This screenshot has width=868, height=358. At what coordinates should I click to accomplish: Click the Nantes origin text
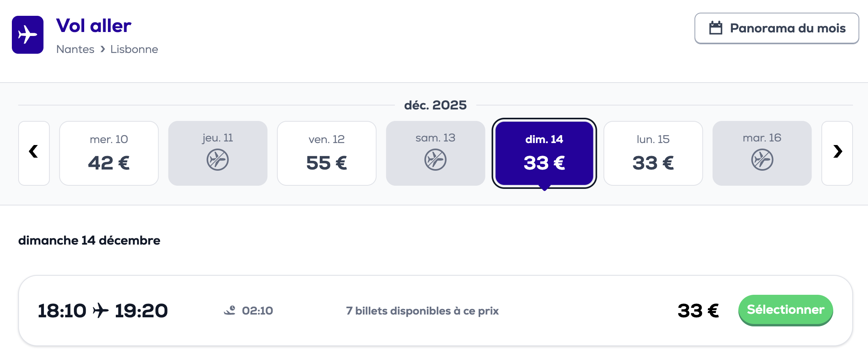(x=75, y=49)
